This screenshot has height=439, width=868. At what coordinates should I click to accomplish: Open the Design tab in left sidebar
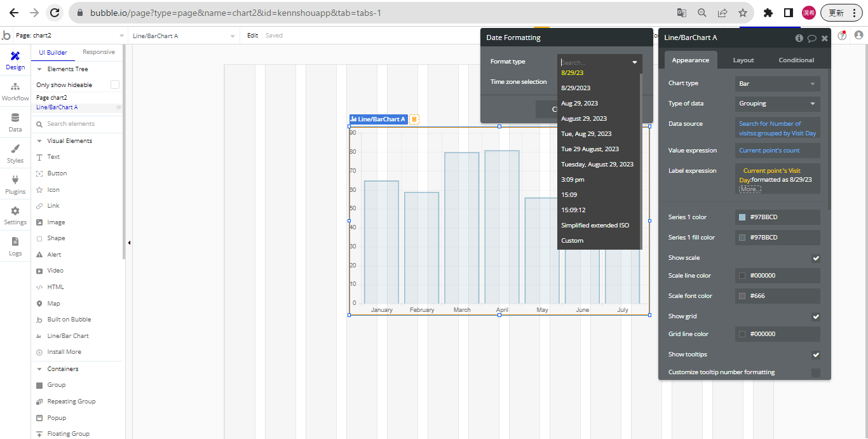pyautogui.click(x=15, y=61)
